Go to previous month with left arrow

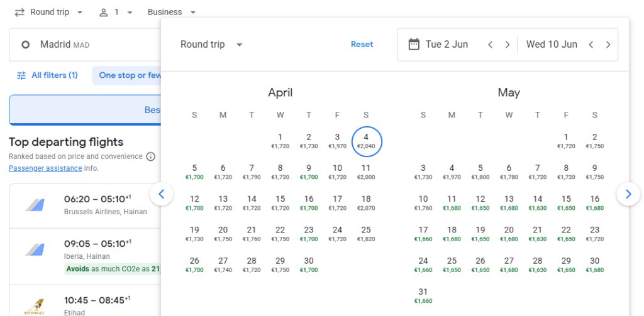(162, 194)
